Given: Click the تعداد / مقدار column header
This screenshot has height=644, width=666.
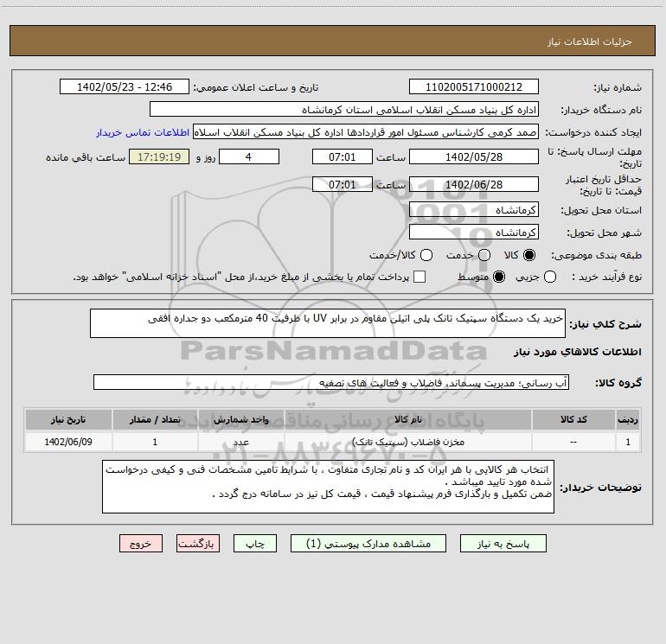Looking at the screenshot, I should point(155,419).
